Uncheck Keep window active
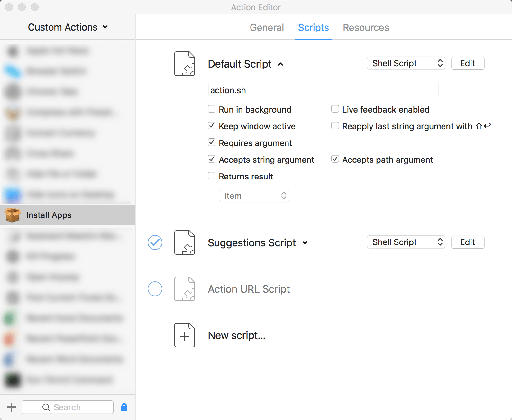This screenshot has width=512, height=420. (x=212, y=126)
